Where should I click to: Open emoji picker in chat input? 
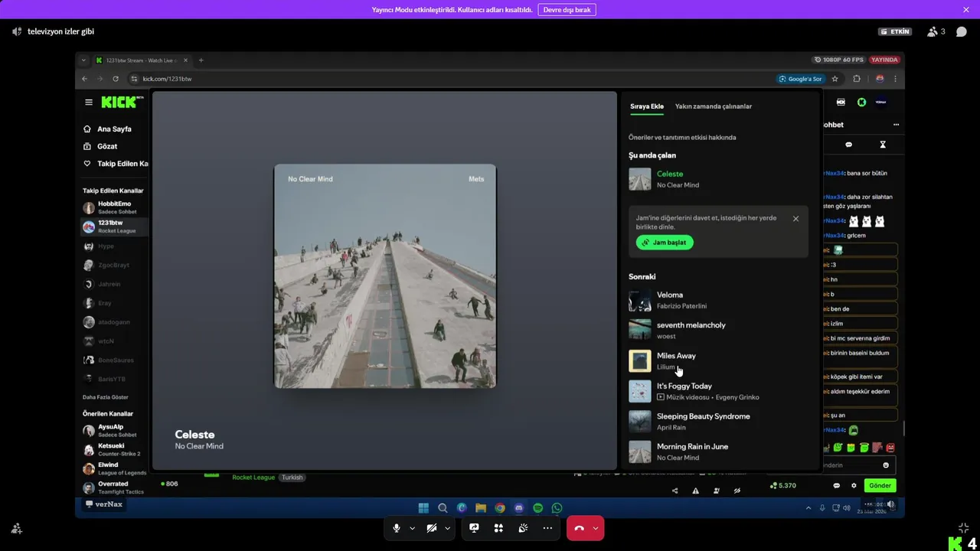click(x=886, y=465)
